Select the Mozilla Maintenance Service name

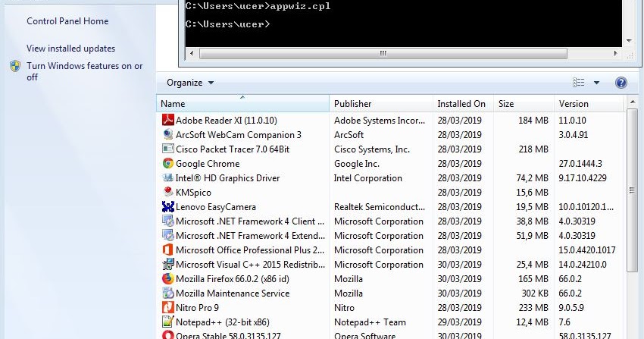[233, 293]
